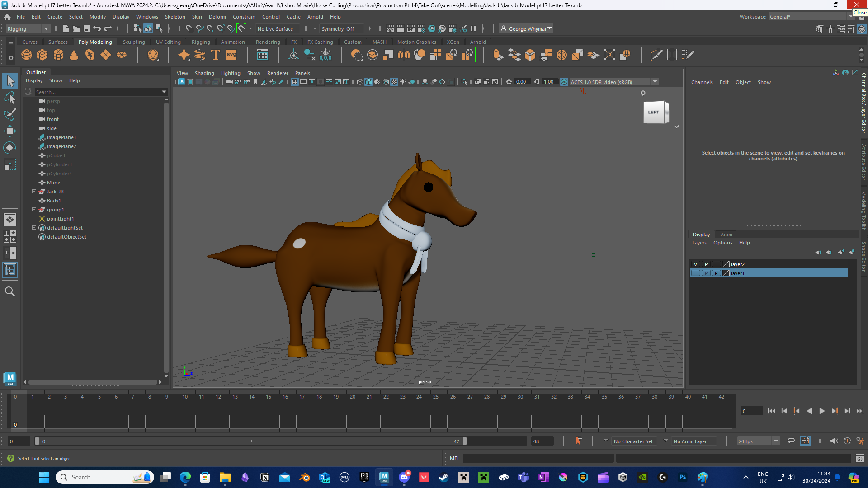Create a polygon cylinder from shelf
This screenshot has height=488, width=868.
(58, 55)
